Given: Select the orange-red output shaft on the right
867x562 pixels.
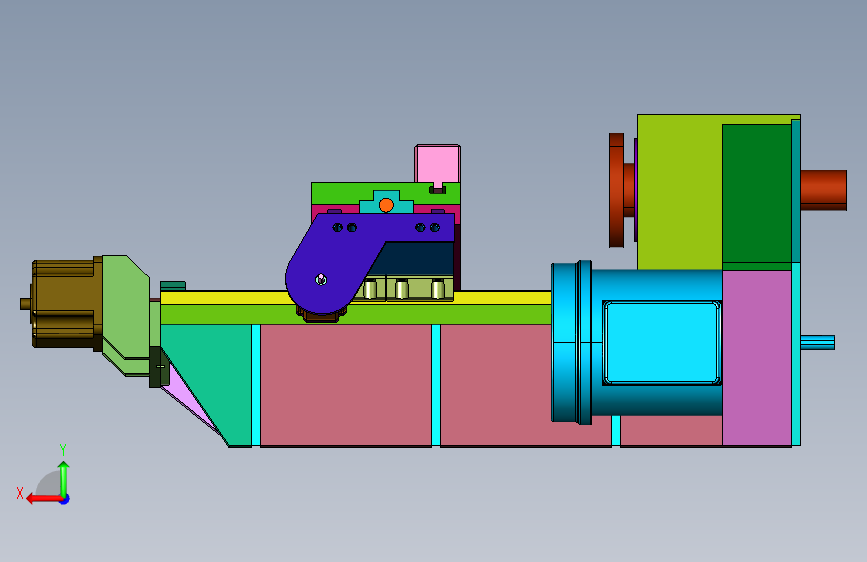Looking at the screenshot, I should click(823, 190).
